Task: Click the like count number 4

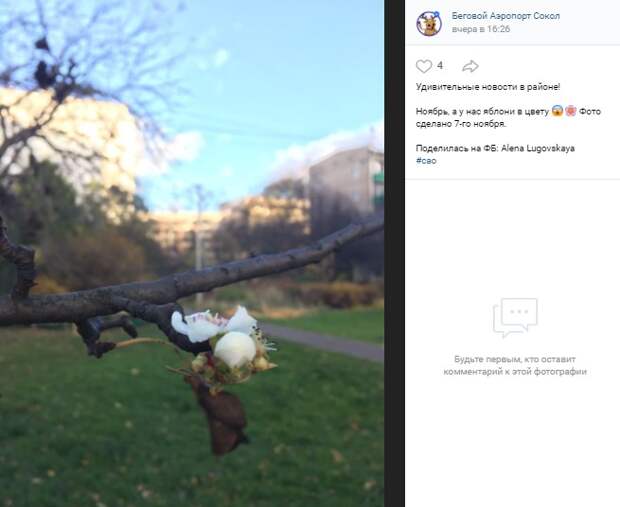Action: (440, 66)
